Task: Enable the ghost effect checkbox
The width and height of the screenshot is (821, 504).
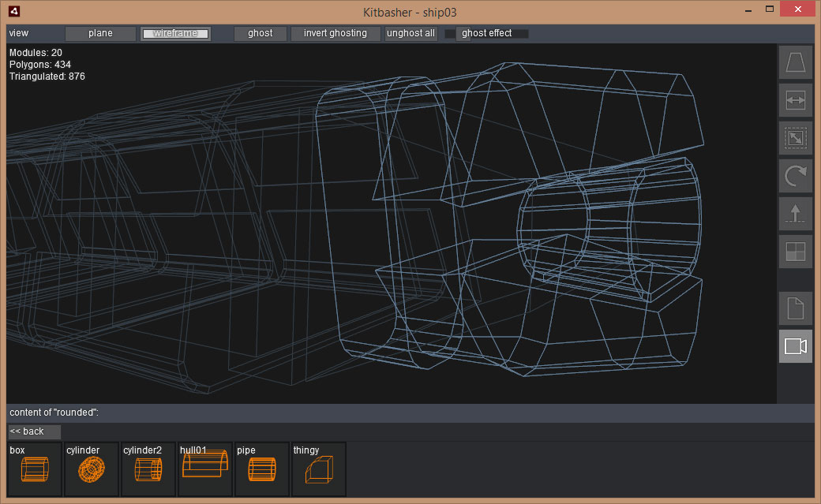Action: 450,33
